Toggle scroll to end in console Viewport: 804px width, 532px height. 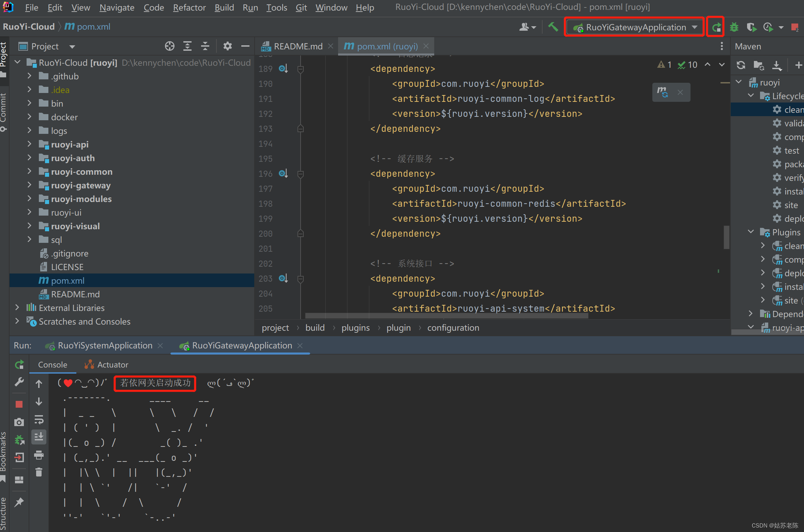click(39, 437)
